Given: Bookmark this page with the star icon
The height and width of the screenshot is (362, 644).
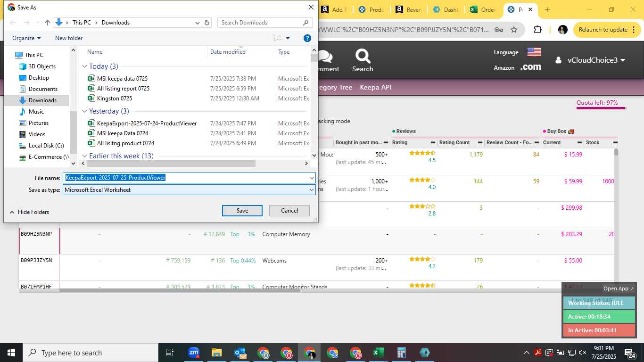Looking at the screenshot, I should coord(514,30).
